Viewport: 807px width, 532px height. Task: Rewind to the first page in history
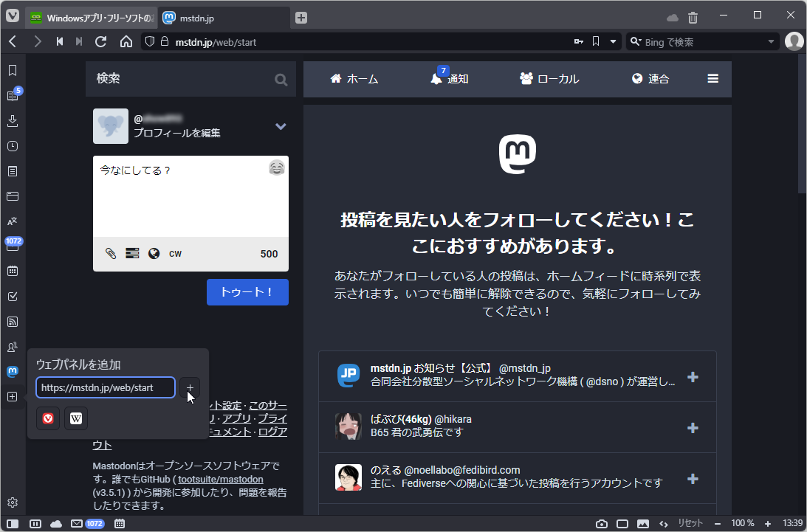(60, 41)
